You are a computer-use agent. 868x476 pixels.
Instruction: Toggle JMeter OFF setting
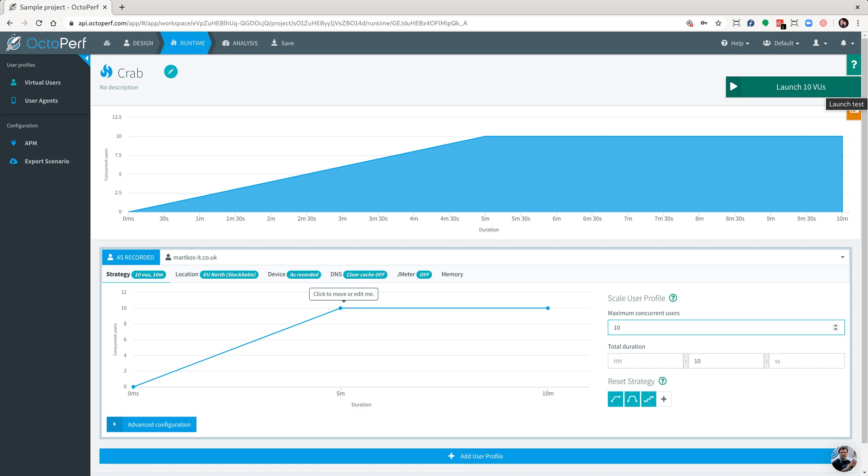424,274
